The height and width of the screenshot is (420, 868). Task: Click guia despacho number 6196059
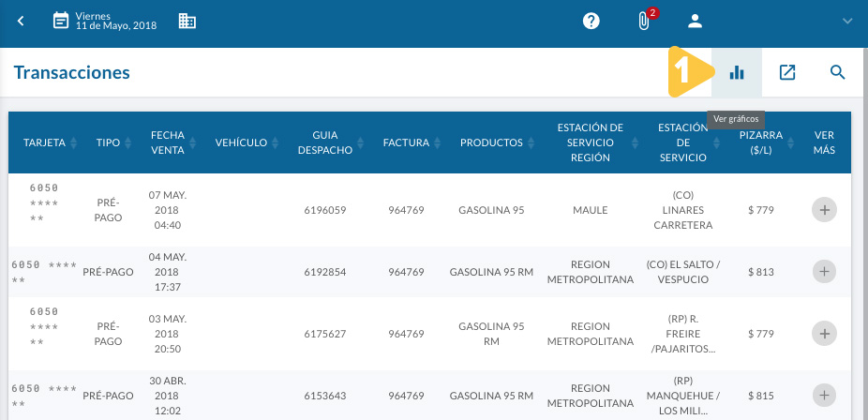point(325,210)
